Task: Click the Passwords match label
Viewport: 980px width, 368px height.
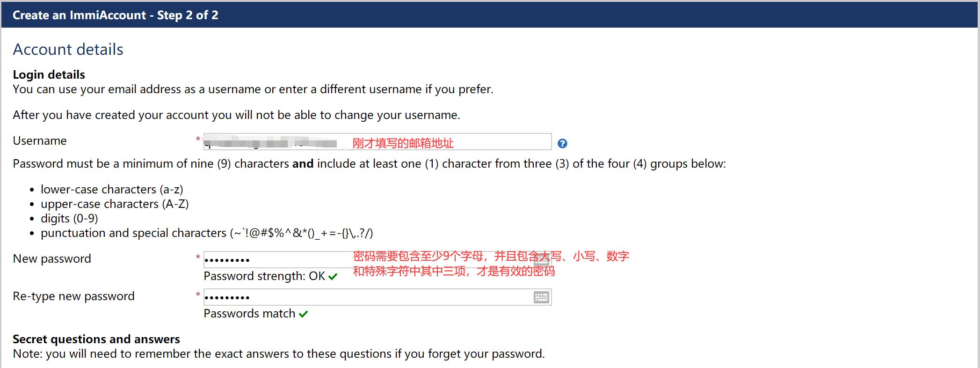Action: [x=248, y=314]
